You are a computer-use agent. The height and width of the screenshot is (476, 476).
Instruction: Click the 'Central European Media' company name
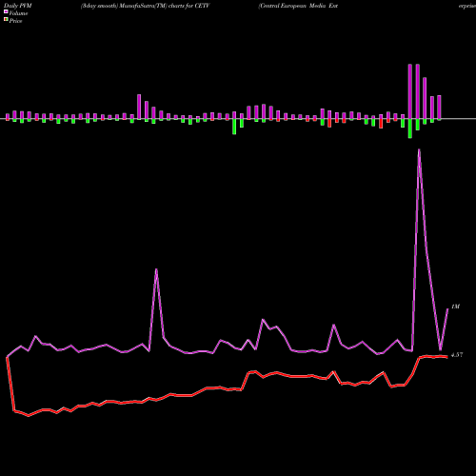pyautogui.click(x=293, y=6)
